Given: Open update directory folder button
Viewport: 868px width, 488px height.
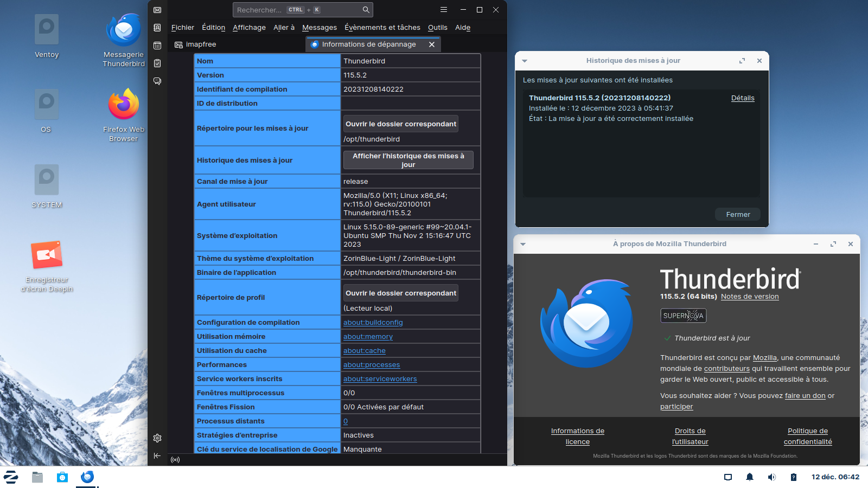Looking at the screenshot, I should (401, 124).
